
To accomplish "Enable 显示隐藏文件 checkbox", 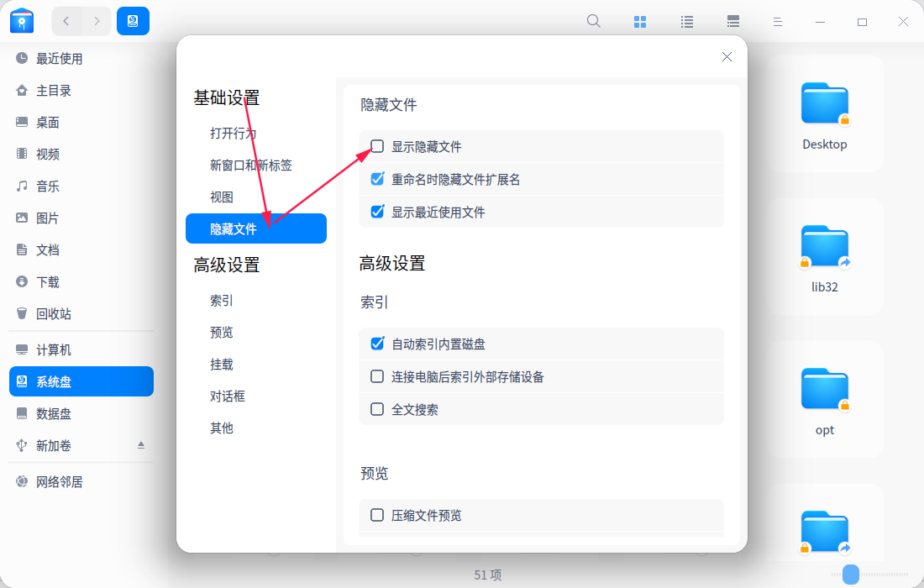I will pos(377,146).
